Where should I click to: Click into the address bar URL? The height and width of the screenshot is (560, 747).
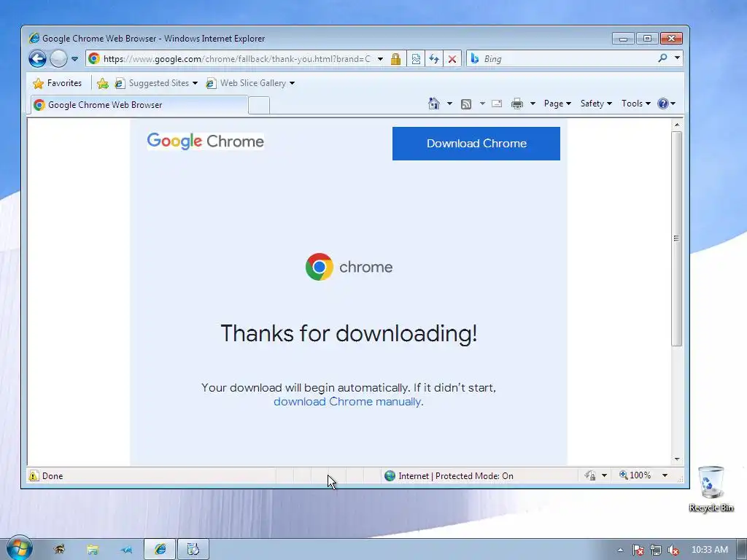click(237, 59)
